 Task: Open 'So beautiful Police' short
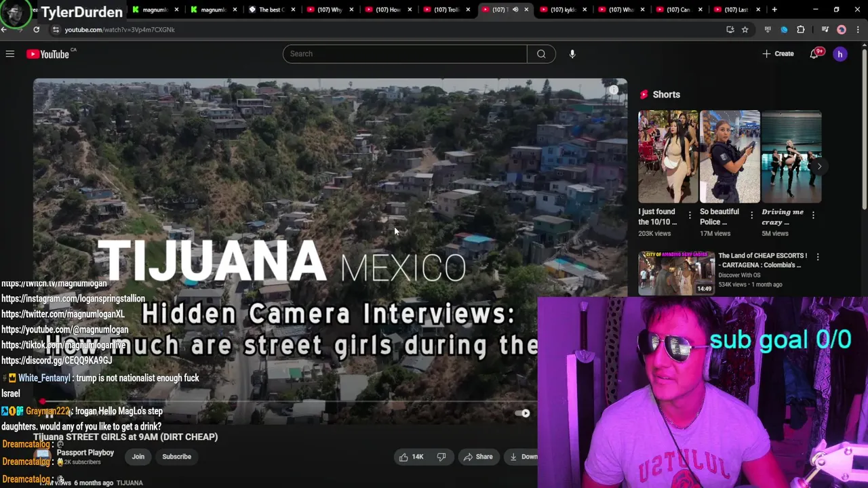pyautogui.click(x=730, y=157)
